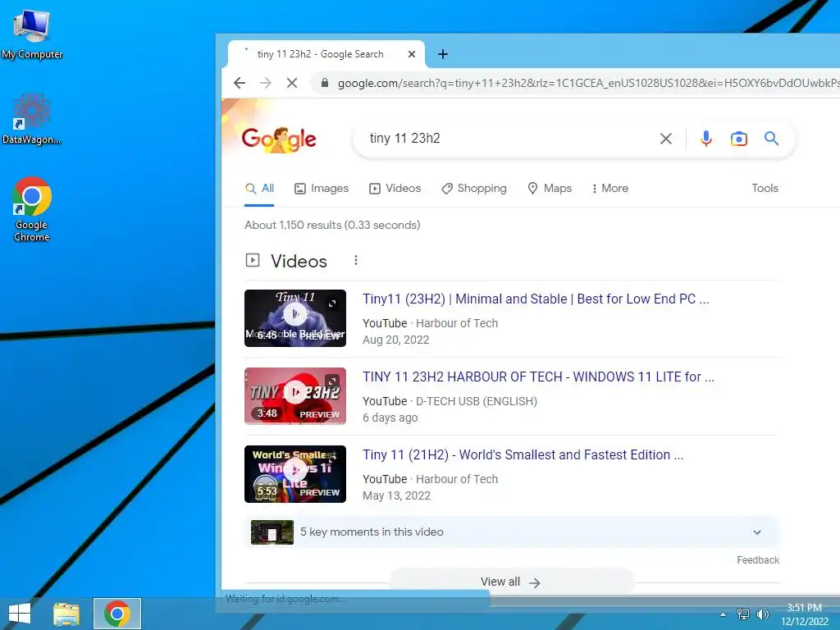
Task: Switch to the Videos search tab
Action: coord(395,189)
